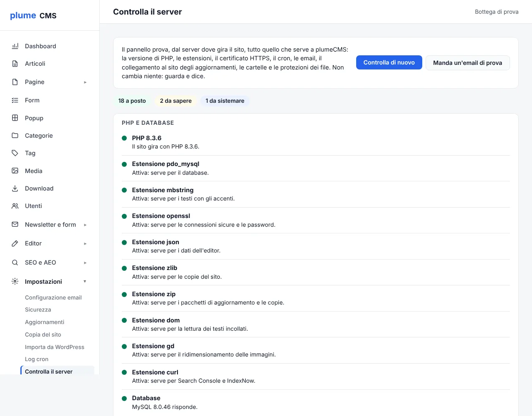
Task: Click the Newsletter e form envelope icon
Action: point(15,224)
